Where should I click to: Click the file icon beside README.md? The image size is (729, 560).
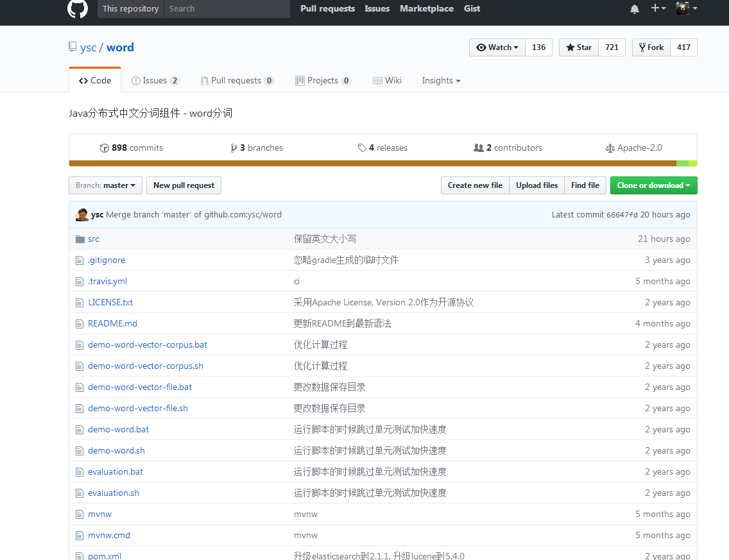[x=80, y=323]
